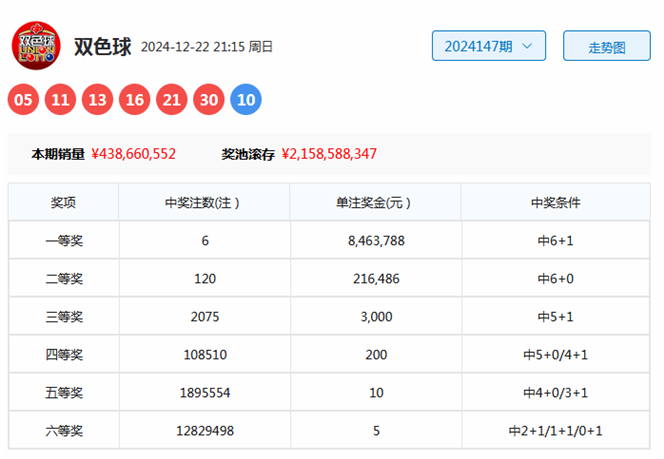Click the 二等奖 row label
Screen dimensions: 664x459
click(x=63, y=279)
